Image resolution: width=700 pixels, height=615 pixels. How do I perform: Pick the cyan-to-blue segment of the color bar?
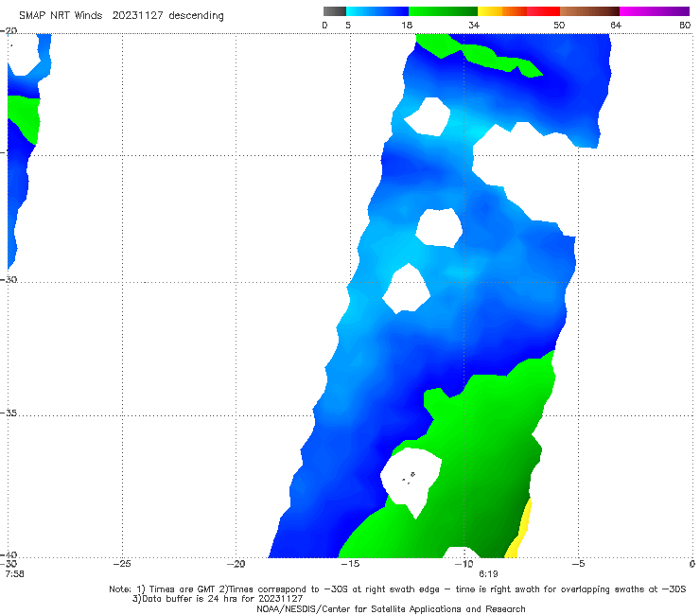pos(377,11)
